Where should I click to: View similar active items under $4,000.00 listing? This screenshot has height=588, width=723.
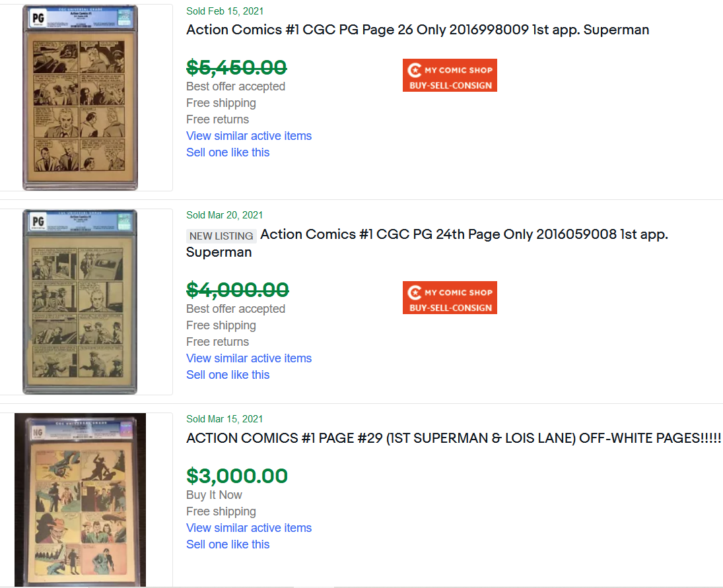pyautogui.click(x=249, y=358)
